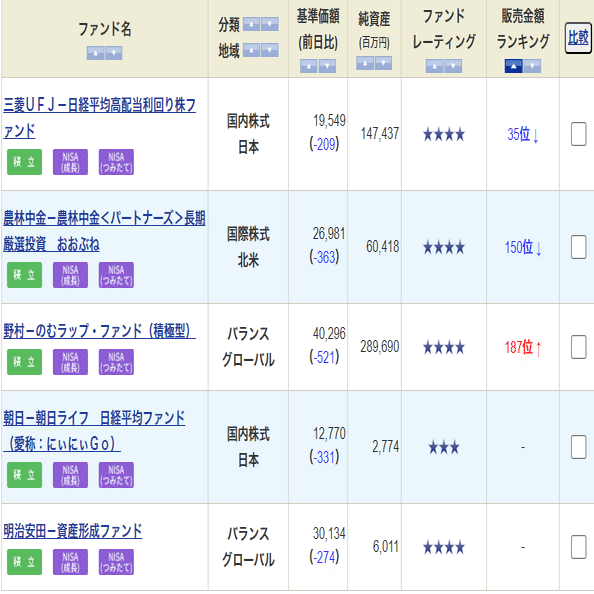594x594 pixels.
Task: Sort 地域 region ascending arrow
Action: click(252, 50)
